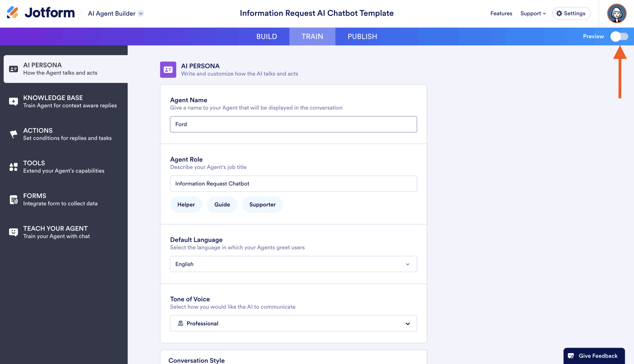This screenshot has height=364, width=634.
Task: Click the Settings button
Action: [571, 14]
